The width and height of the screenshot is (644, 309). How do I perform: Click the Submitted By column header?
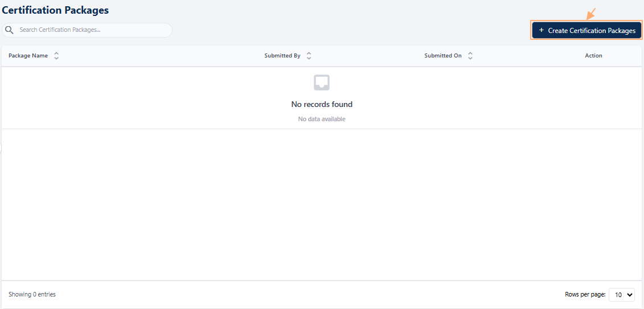click(x=282, y=56)
